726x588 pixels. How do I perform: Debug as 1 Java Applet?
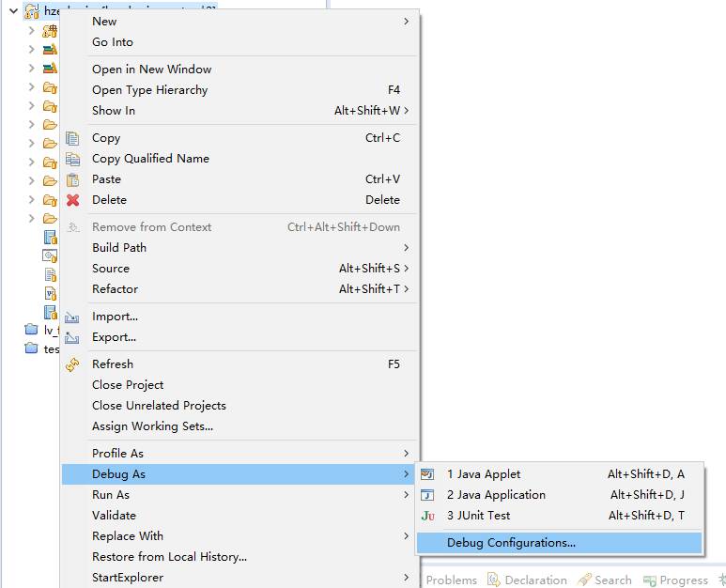pyautogui.click(x=560, y=474)
